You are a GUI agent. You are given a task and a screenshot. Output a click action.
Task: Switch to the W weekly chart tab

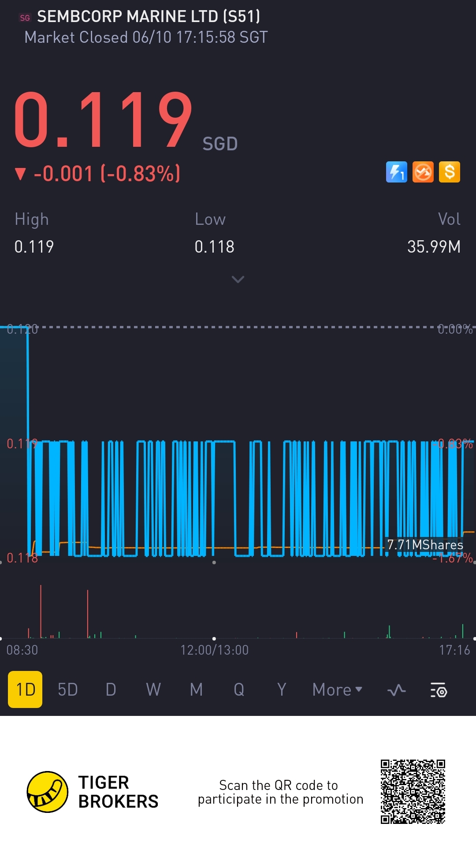153,689
